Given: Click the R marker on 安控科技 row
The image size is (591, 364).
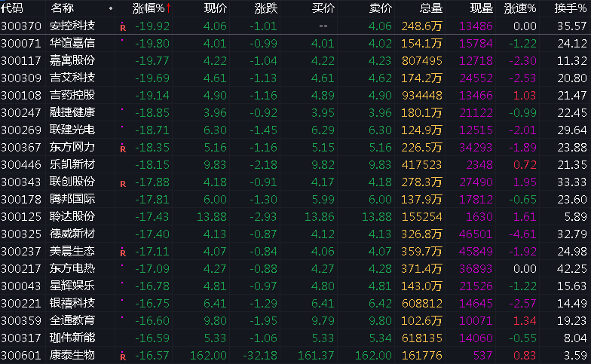Looking at the screenshot, I should point(123,27).
